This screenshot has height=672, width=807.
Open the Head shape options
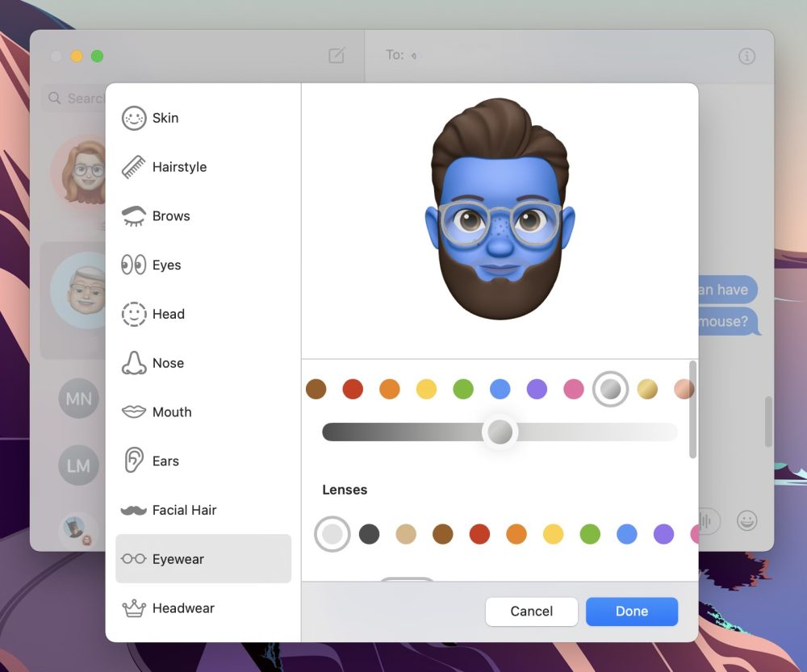(x=167, y=314)
